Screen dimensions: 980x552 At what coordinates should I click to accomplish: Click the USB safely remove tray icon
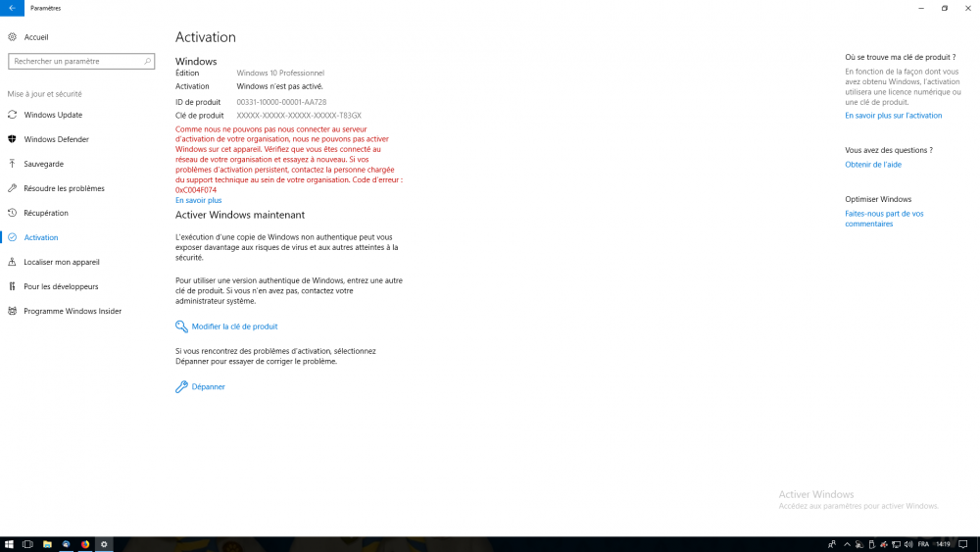[872, 544]
